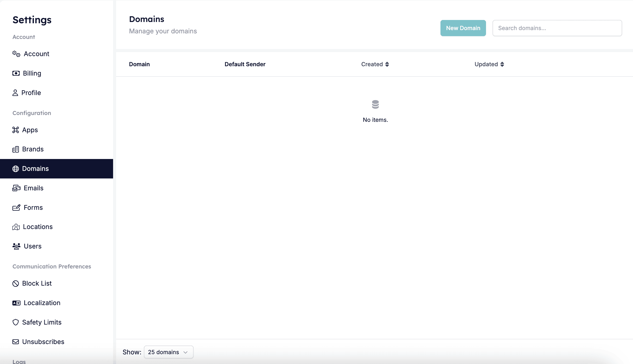
Task: Click the Emails envelope icon
Action: (x=16, y=188)
